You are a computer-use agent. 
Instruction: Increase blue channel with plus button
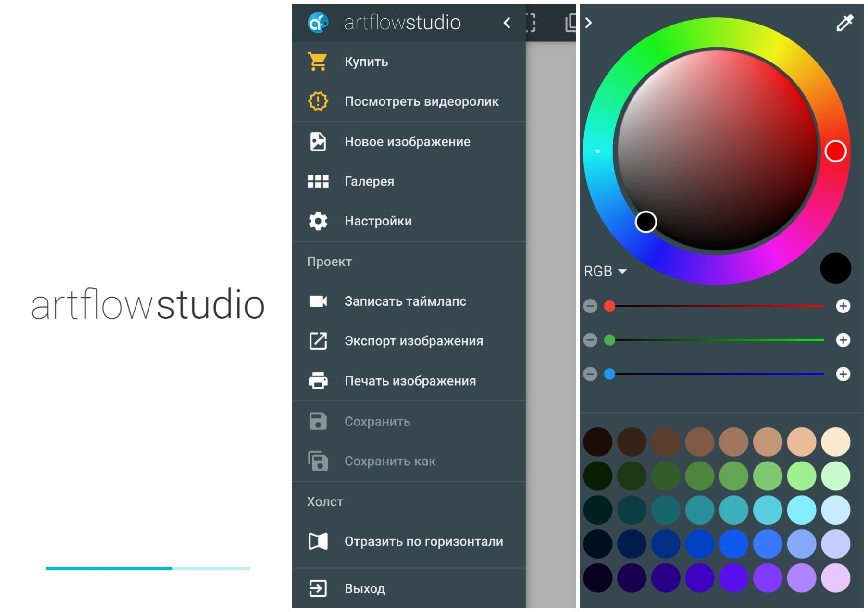click(x=843, y=374)
